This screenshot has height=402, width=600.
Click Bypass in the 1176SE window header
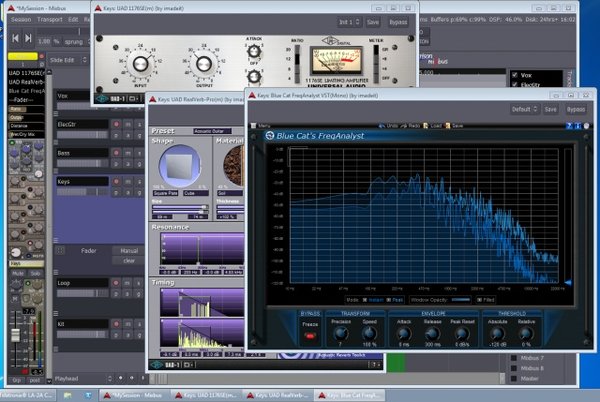(398, 22)
